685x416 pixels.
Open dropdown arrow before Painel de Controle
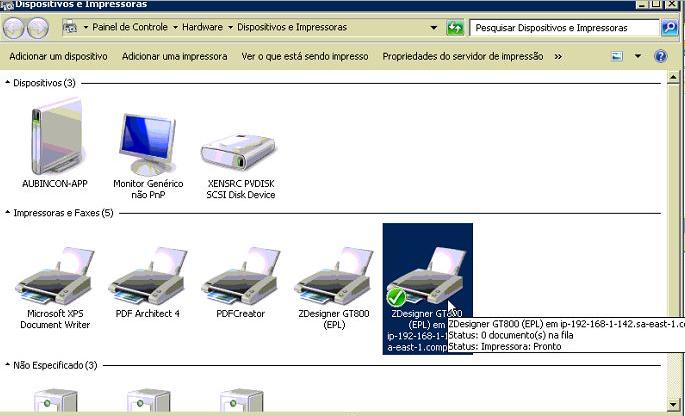click(86, 27)
